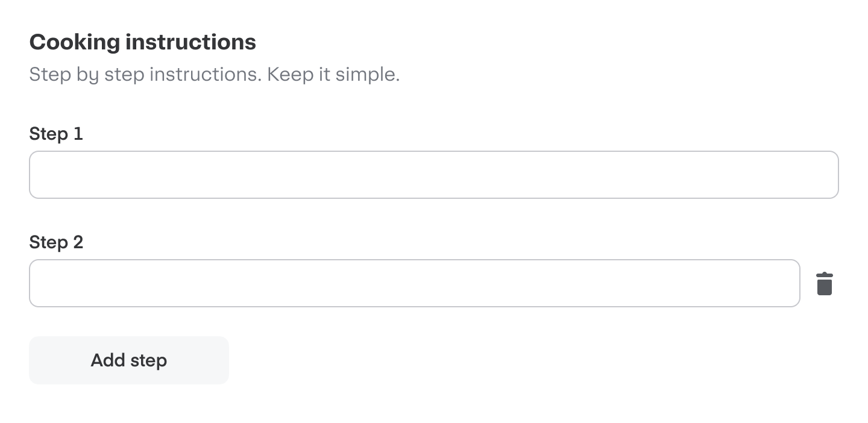Select the input box under Step 1
Image resolution: width=868 pixels, height=423 pixels.
[433, 175]
